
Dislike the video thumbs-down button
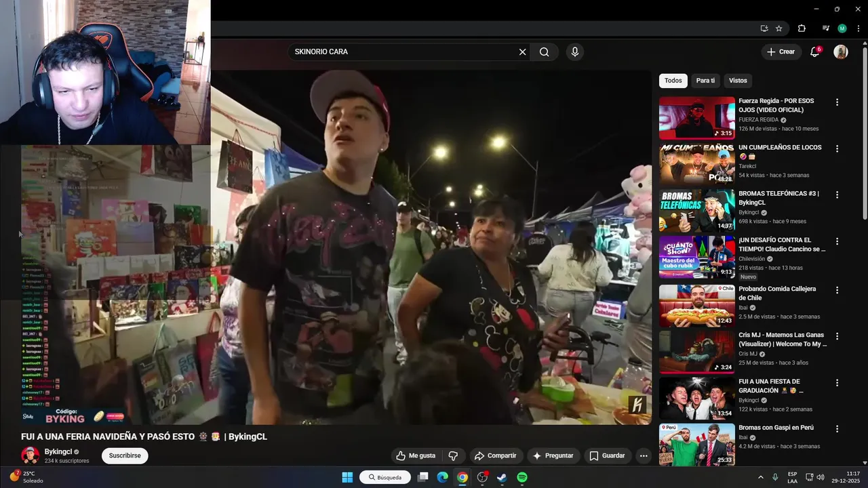[x=453, y=455]
